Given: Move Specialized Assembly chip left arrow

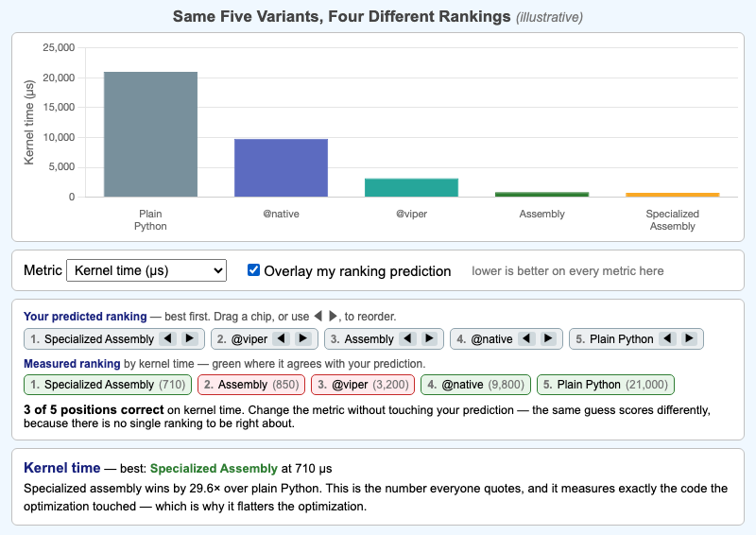Looking at the screenshot, I should pos(168,338).
